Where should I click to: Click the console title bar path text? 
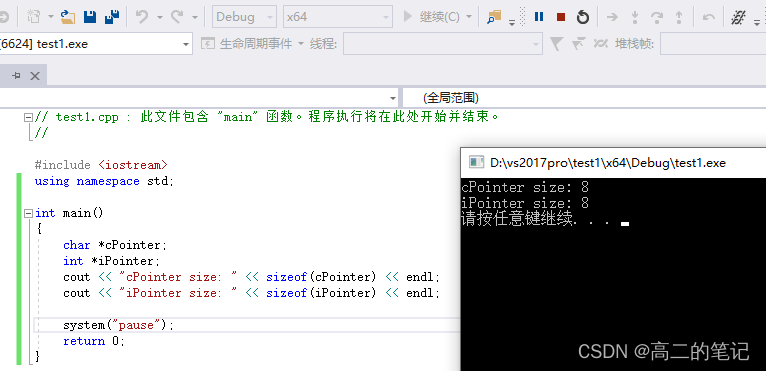[x=608, y=163]
